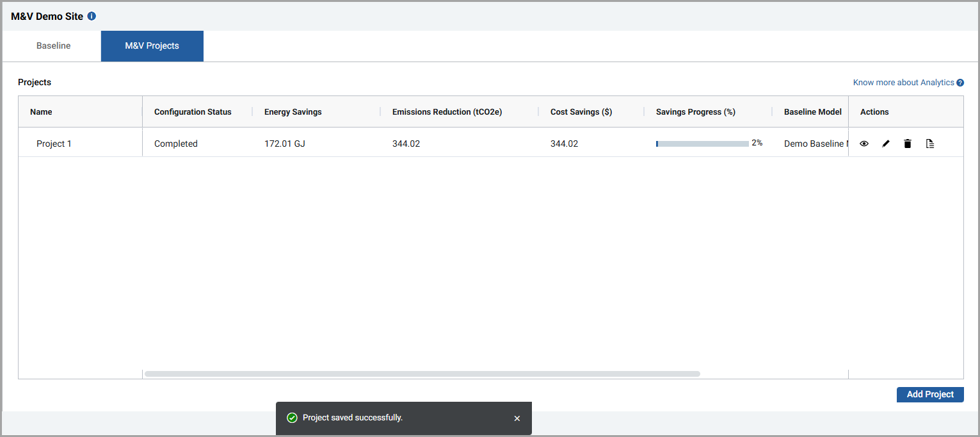The height and width of the screenshot is (437, 980).
Task: Click the green success checkmark in the toast
Action: coord(292,418)
